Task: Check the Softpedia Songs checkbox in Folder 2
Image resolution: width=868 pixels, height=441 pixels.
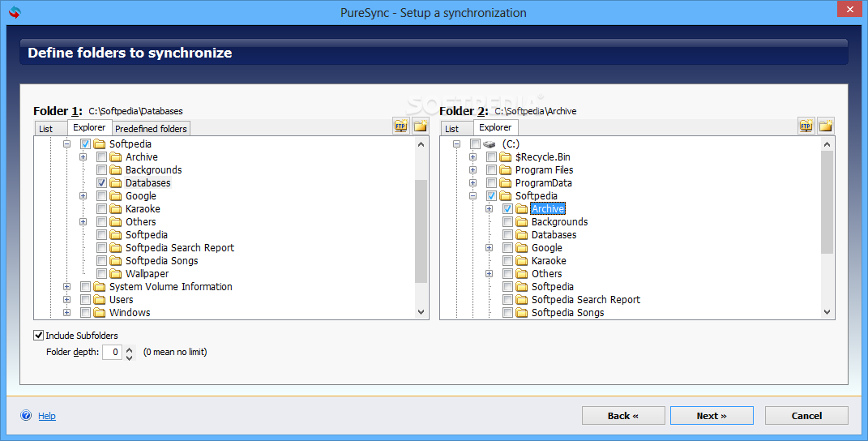Action: click(x=507, y=312)
